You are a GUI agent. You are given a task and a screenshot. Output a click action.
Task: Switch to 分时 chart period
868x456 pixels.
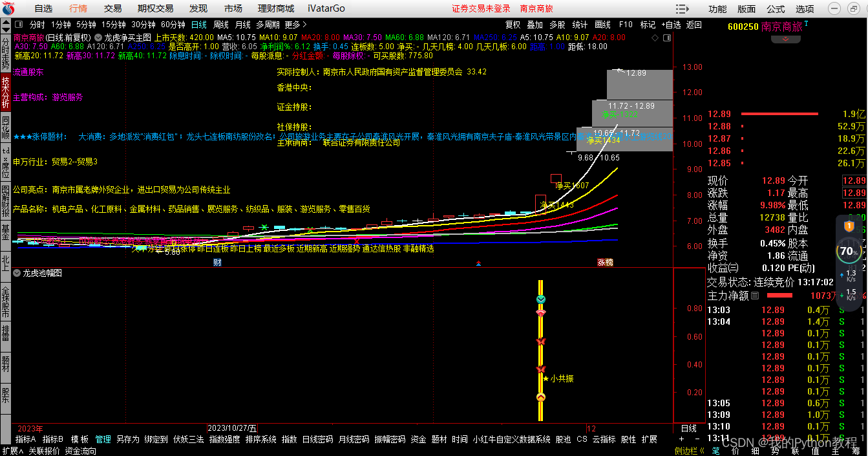(x=37, y=25)
